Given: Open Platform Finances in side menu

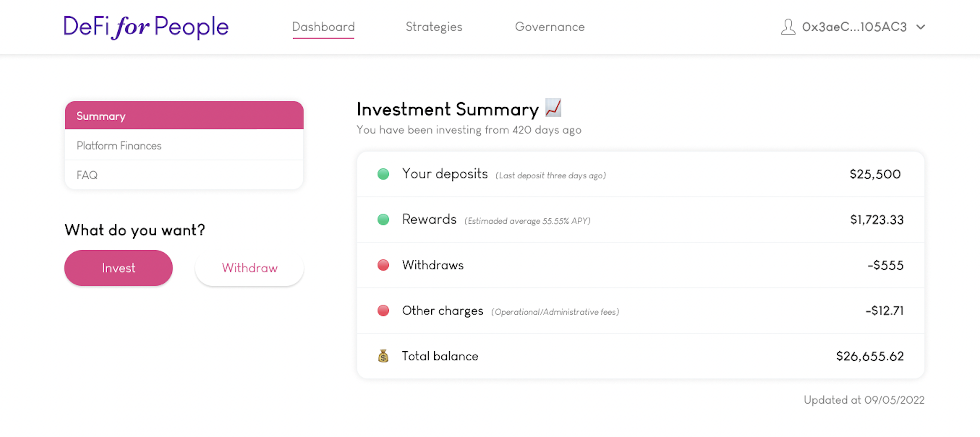Looking at the screenshot, I should [x=184, y=146].
